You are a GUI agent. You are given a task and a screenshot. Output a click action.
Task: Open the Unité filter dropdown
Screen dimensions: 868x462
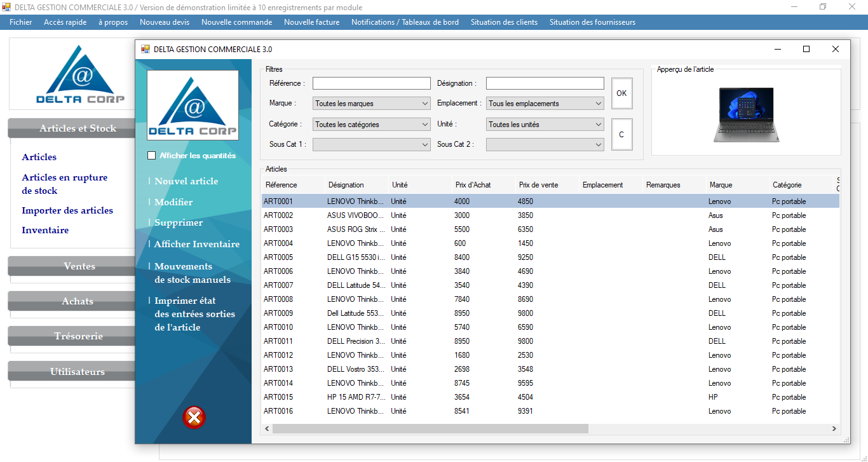point(545,125)
